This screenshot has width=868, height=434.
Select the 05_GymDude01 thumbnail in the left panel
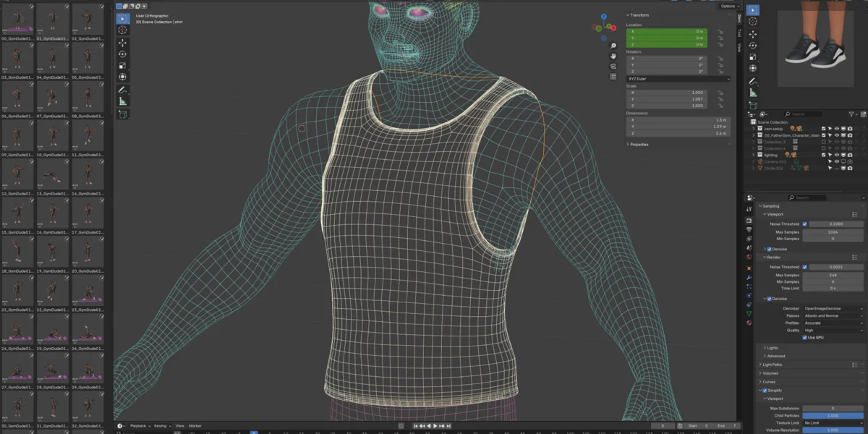click(88, 56)
